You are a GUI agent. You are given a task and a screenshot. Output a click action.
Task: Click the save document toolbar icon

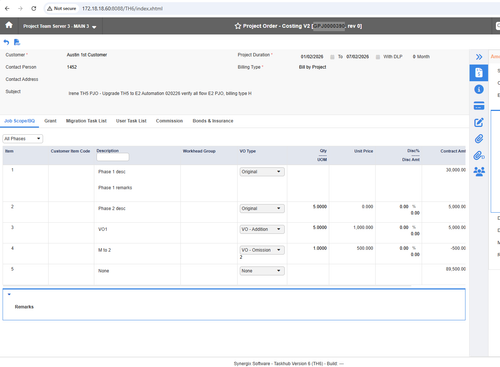click(17, 42)
